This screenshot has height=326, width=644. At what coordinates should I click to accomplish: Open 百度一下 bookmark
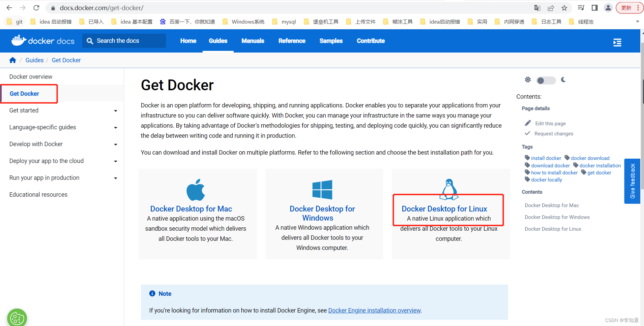(187, 22)
